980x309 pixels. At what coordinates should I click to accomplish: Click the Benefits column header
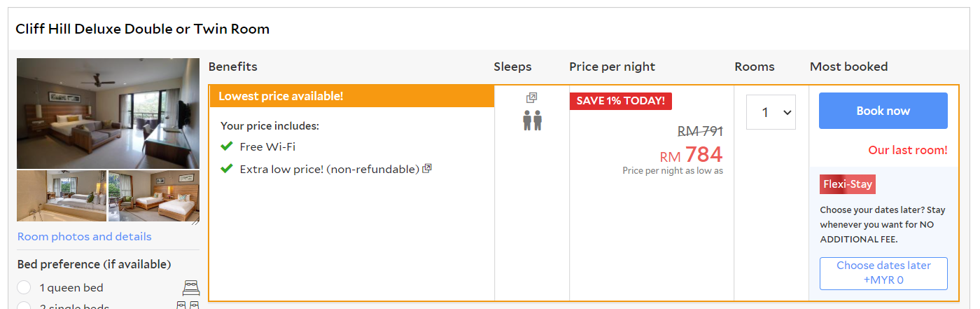tap(233, 67)
